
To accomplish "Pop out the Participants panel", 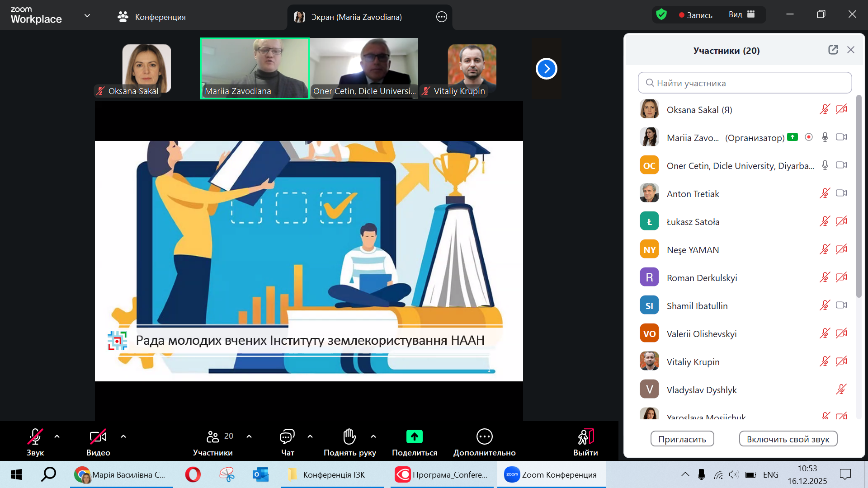I will coord(833,50).
